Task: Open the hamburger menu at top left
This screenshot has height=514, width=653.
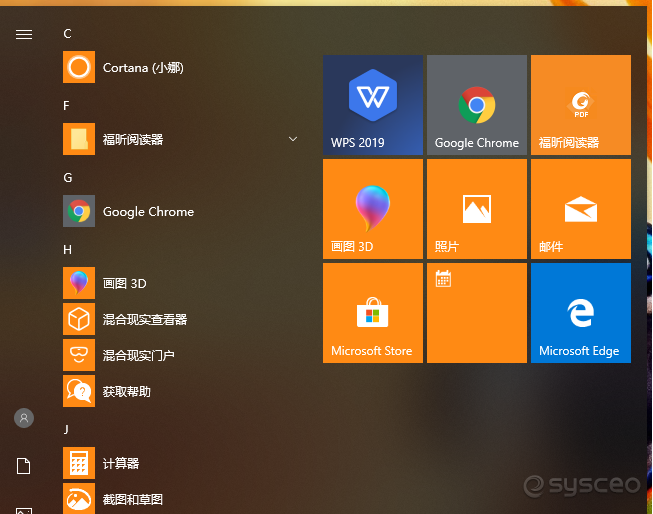Action: pyautogui.click(x=24, y=34)
